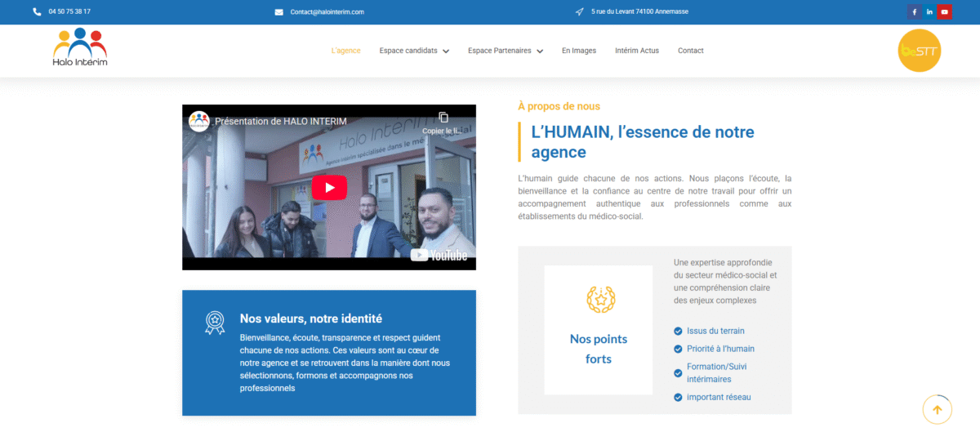This screenshot has width=980, height=441.
Task: Call the number 04 50 75 38 17
Action: tap(69, 12)
